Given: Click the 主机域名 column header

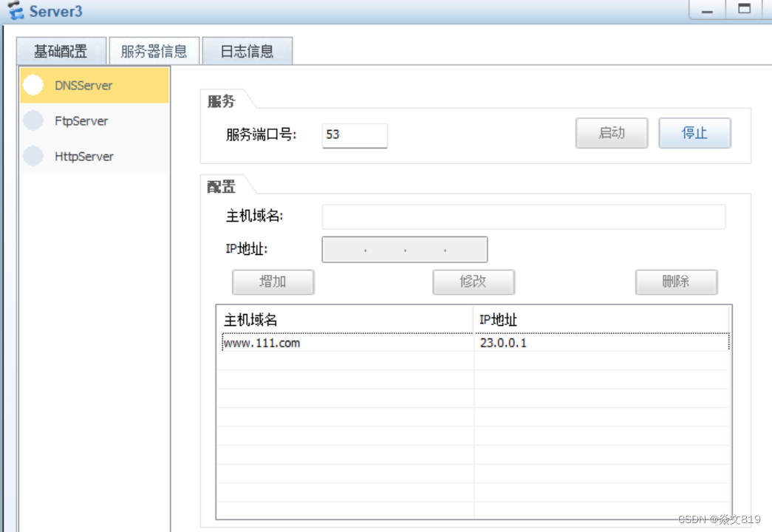Looking at the screenshot, I should tap(345, 320).
